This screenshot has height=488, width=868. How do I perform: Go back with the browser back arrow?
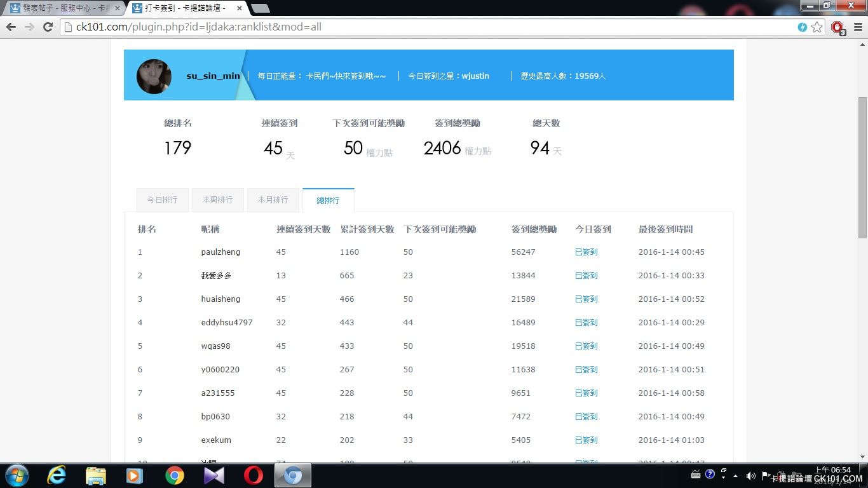pos(11,27)
